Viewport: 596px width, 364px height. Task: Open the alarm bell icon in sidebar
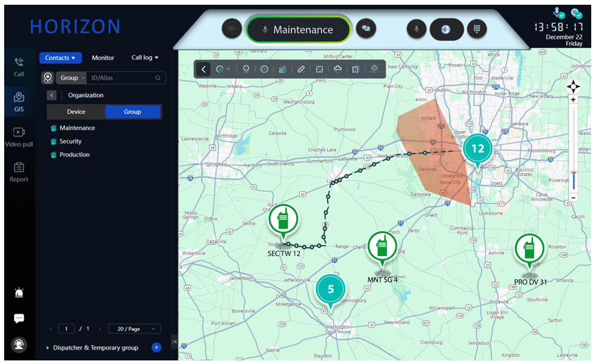pyautogui.click(x=19, y=293)
